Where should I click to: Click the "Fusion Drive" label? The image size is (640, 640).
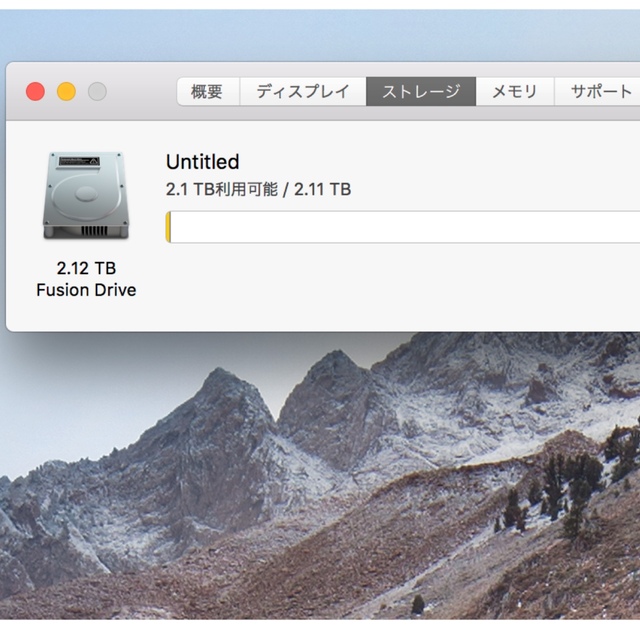tap(86, 290)
